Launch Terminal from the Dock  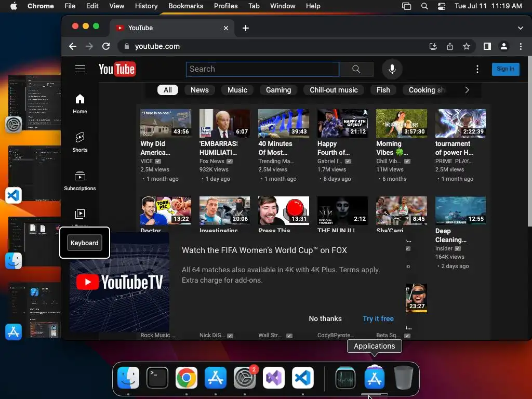157,378
